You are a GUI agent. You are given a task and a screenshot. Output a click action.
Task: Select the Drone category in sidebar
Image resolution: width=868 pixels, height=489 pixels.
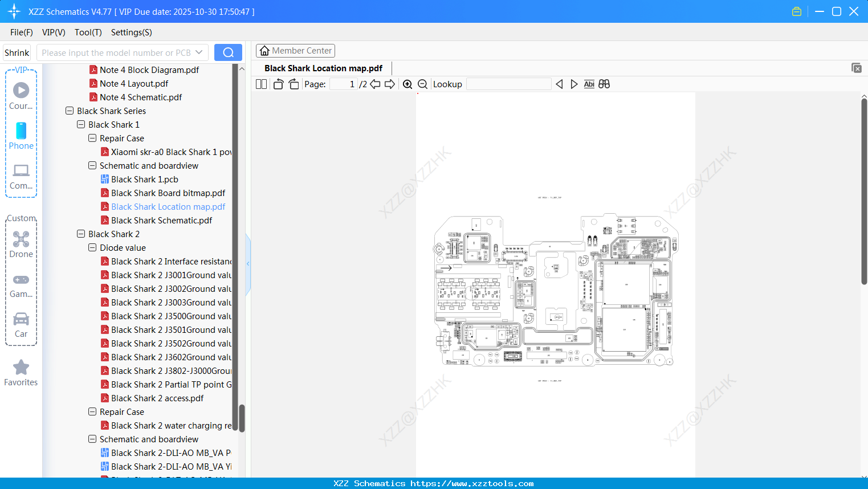pos(21,244)
